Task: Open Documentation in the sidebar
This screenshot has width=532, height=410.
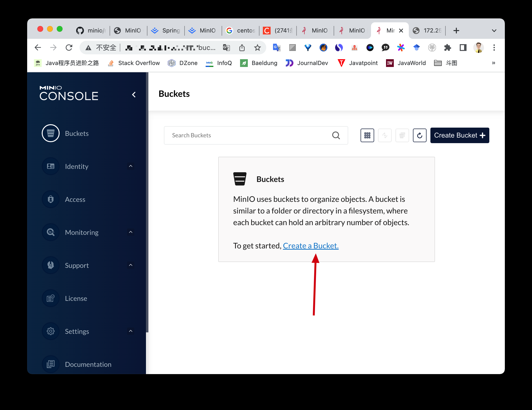Action: tap(88, 364)
